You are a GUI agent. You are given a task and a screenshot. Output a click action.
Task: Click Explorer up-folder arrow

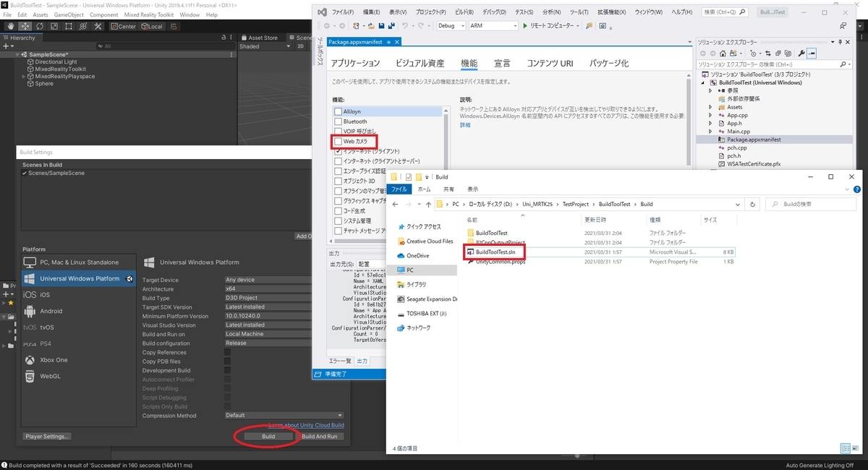(427, 205)
